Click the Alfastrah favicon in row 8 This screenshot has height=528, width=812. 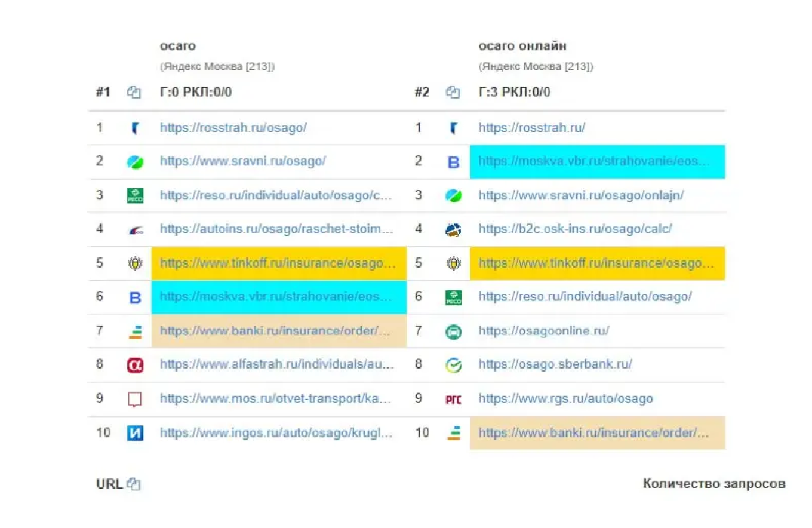tap(135, 365)
